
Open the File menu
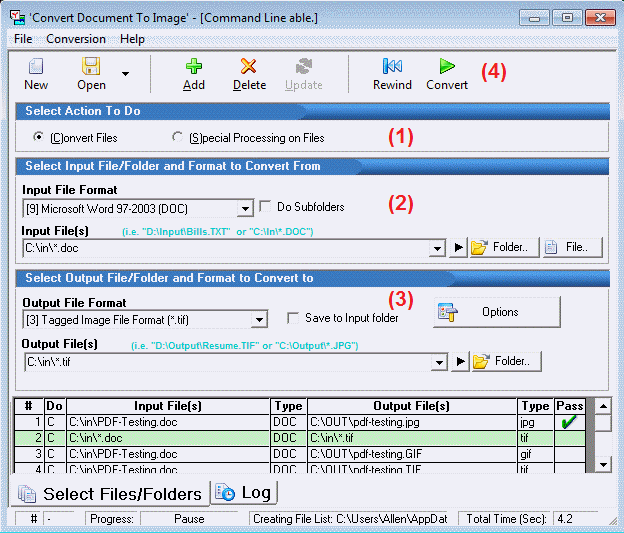(23, 39)
